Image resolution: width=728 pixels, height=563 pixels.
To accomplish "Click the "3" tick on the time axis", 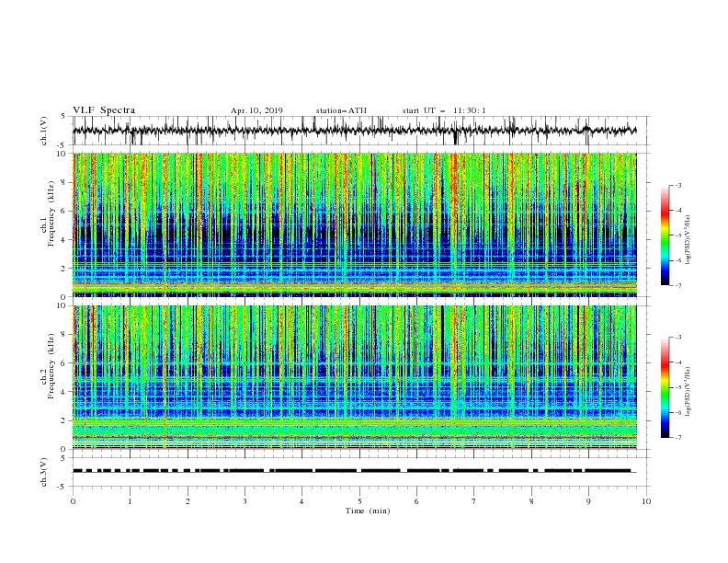I will (x=245, y=501).
